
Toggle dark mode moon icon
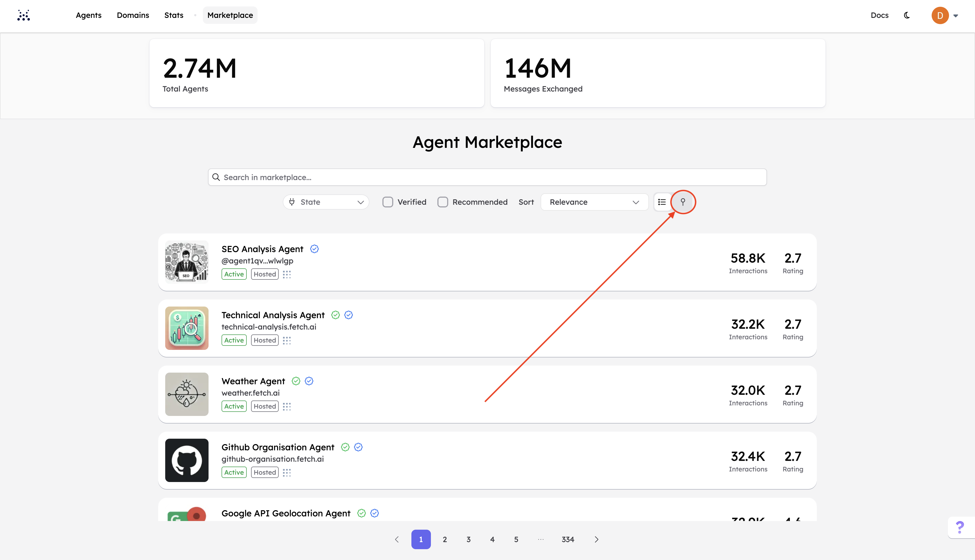(907, 15)
